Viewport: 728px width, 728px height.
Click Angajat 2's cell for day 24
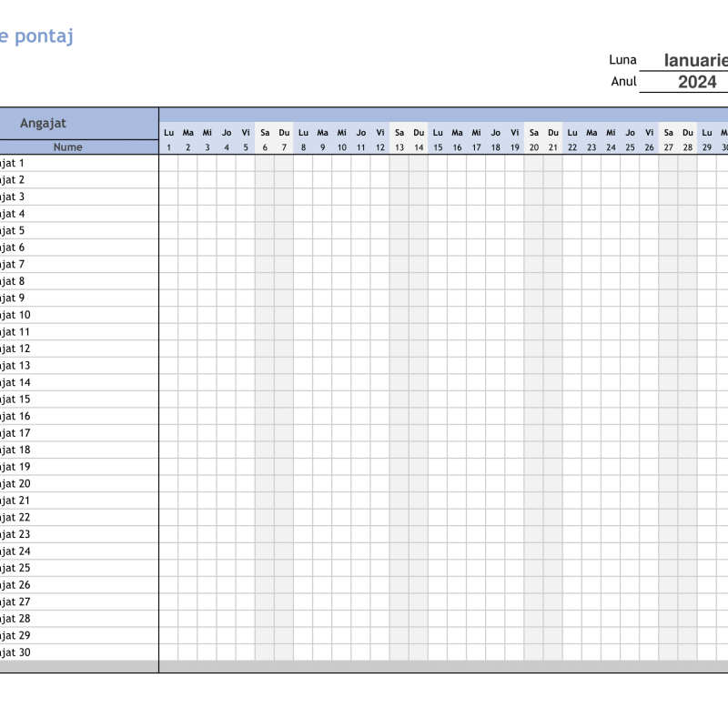611,179
